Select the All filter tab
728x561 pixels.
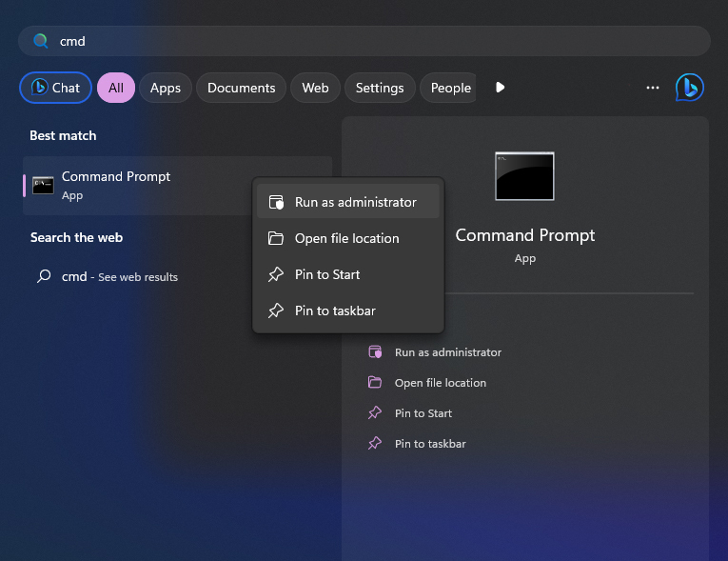(x=116, y=88)
